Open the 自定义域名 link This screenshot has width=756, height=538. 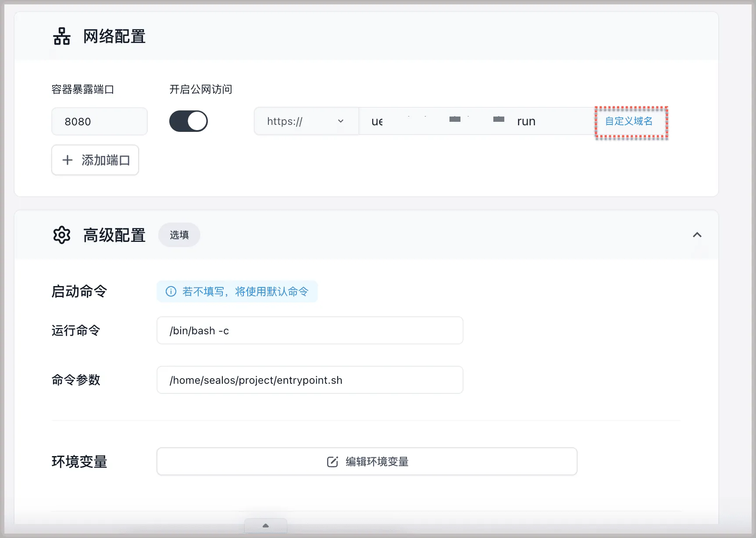pos(629,121)
